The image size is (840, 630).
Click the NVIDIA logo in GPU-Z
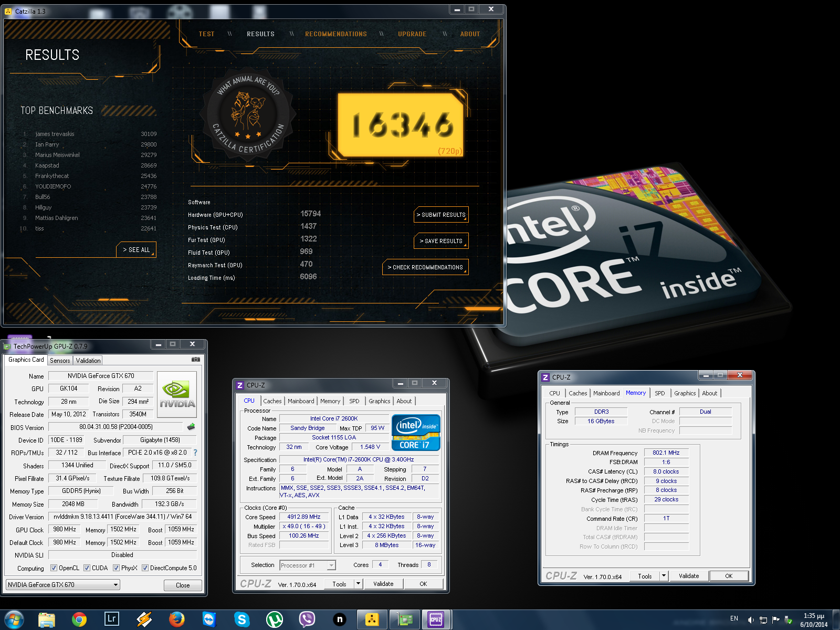pos(177,395)
